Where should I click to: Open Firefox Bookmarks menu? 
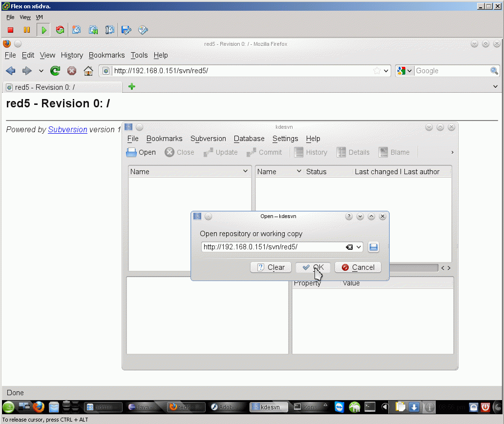coord(107,55)
